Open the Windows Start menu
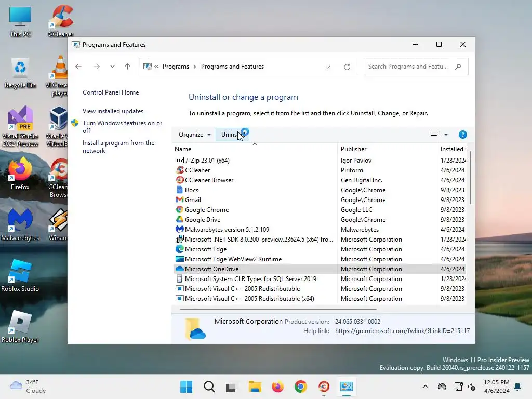Viewport: 532px width, 399px height. (187, 387)
